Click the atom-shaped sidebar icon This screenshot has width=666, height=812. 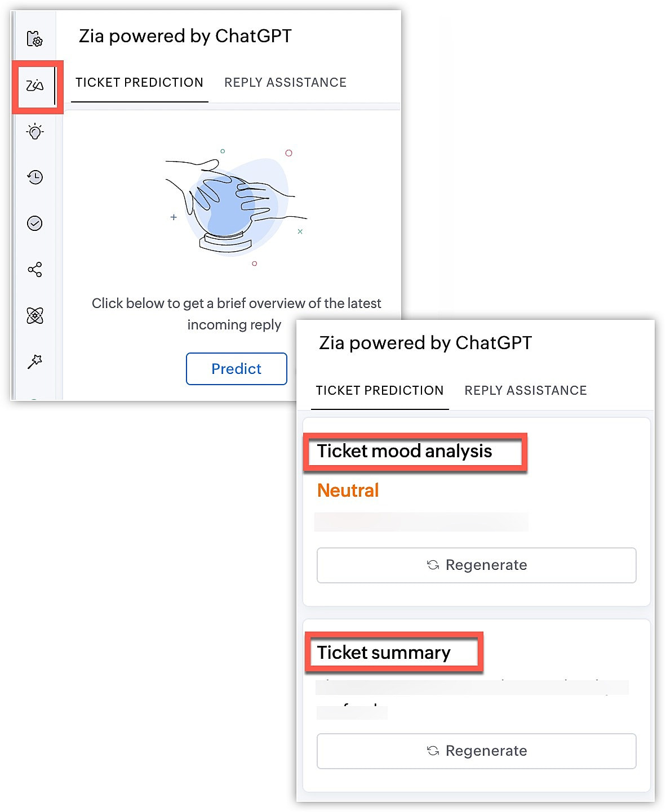35,316
